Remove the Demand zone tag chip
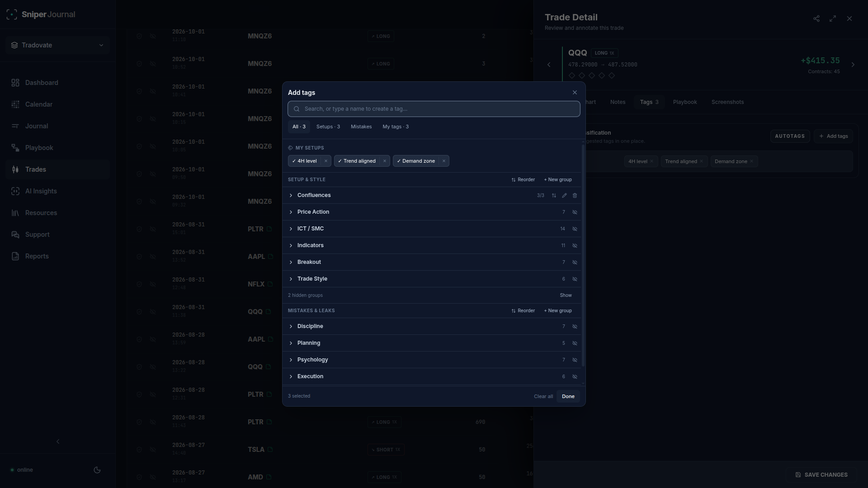The width and height of the screenshot is (868, 488). point(444,161)
